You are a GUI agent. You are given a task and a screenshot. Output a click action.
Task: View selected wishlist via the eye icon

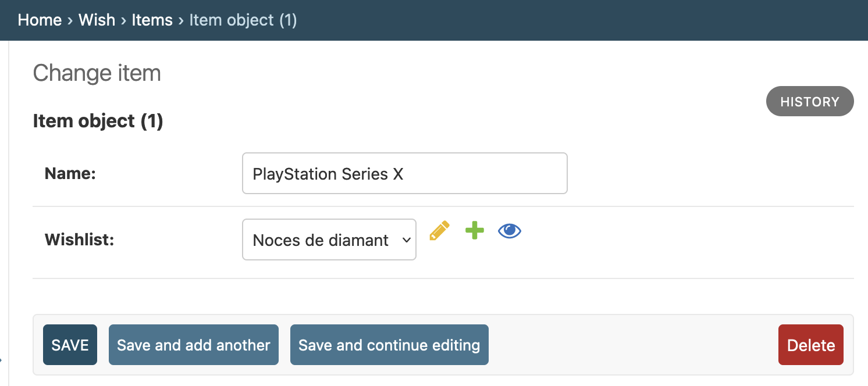tap(510, 231)
